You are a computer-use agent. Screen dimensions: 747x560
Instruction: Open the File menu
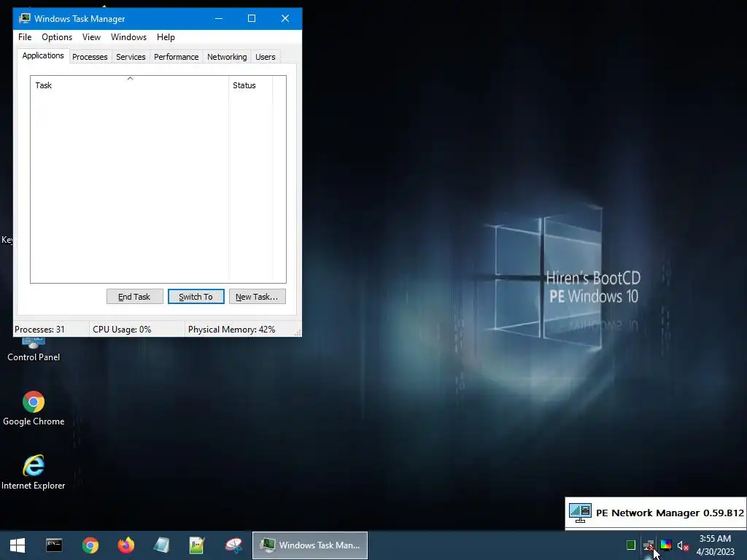25,37
